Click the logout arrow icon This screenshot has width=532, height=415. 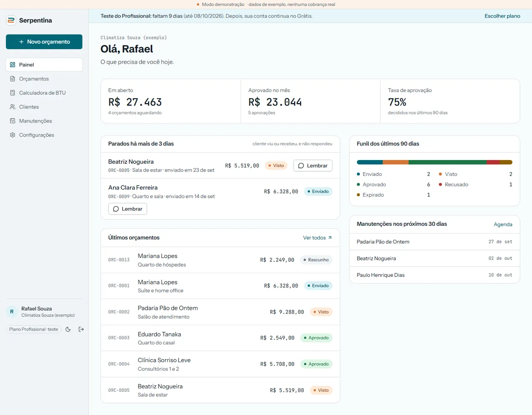coord(81,329)
